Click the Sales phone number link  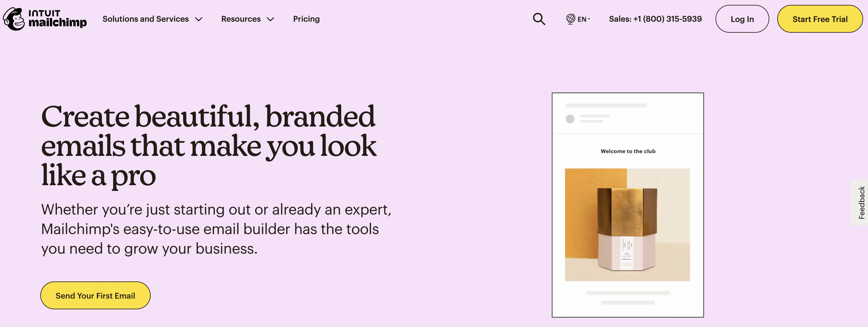[655, 19]
